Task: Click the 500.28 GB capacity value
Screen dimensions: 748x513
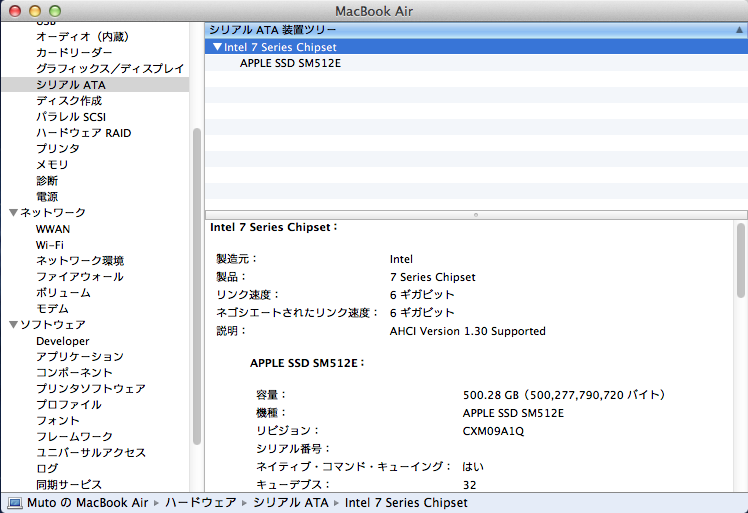Action: (564, 395)
